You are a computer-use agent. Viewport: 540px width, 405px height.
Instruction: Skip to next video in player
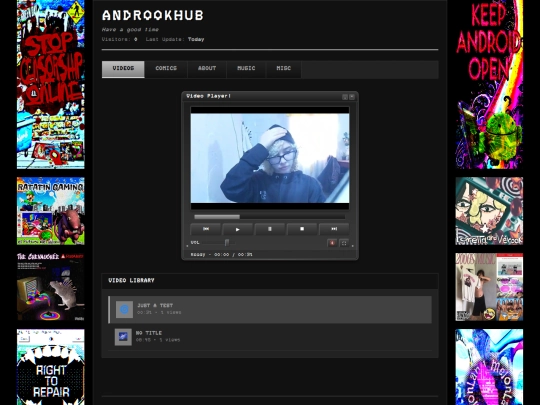tap(334, 229)
